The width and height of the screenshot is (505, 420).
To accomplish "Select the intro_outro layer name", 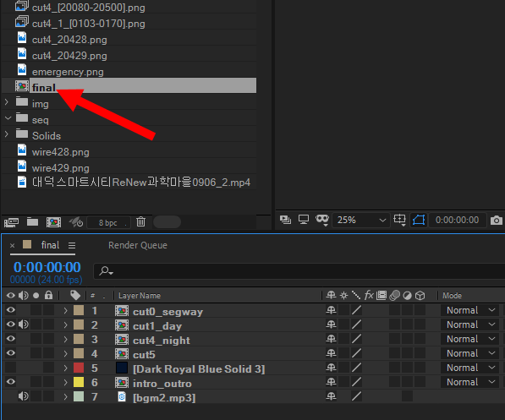I will 162,384.
